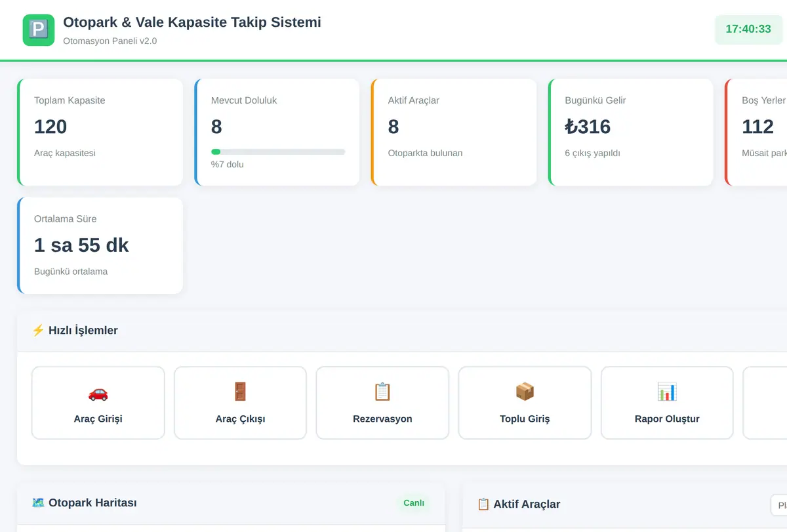Screen dimensions: 787x532
Task: Click the Toplam Kapasite value 120
Action: pos(50,127)
